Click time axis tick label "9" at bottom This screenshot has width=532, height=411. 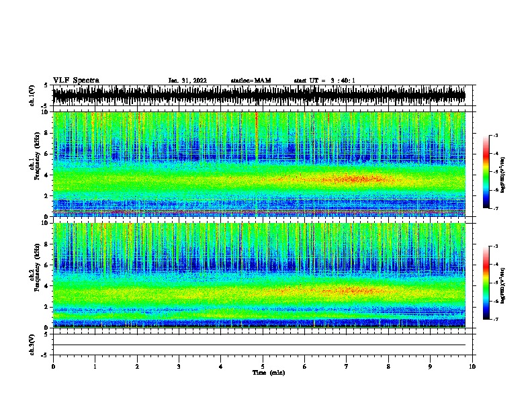[430, 367]
